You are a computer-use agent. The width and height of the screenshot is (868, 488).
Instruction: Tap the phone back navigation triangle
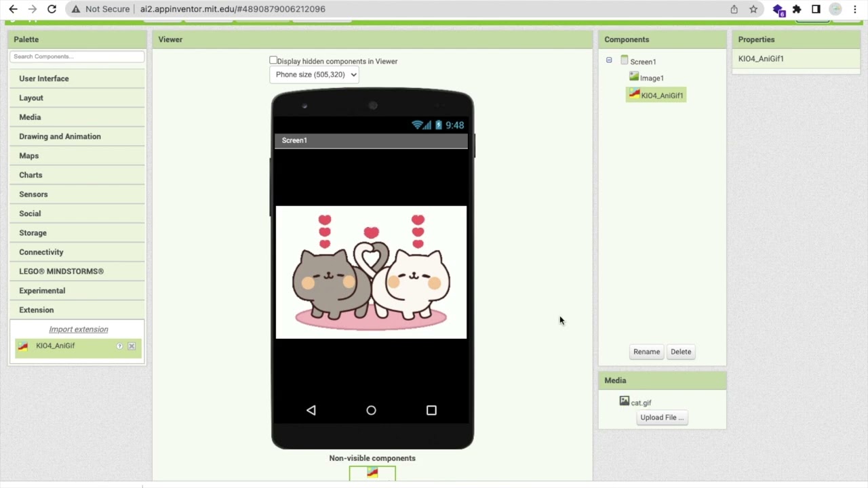click(x=311, y=410)
